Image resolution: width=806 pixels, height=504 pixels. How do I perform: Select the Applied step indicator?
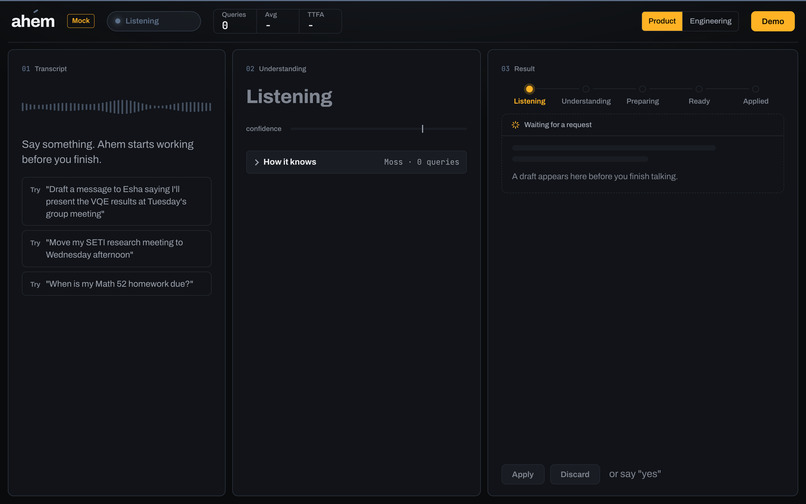(756, 95)
